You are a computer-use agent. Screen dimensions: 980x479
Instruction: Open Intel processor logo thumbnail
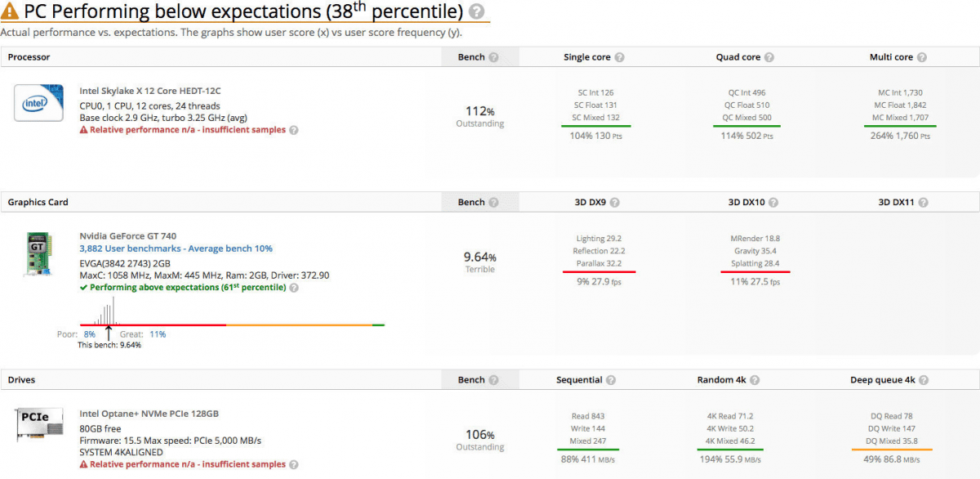coord(38,104)
